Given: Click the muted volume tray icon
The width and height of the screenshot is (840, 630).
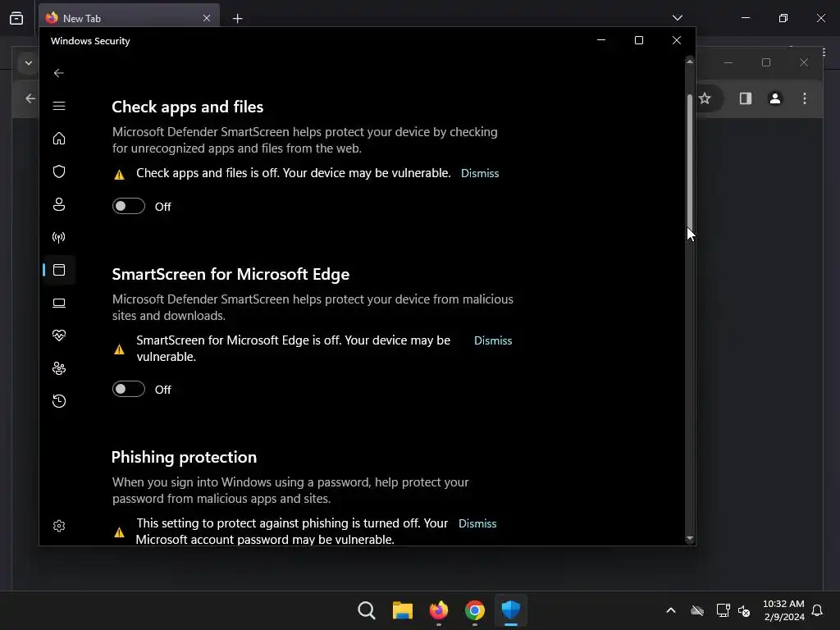Looking at the screenshot, I should (744, 610).
